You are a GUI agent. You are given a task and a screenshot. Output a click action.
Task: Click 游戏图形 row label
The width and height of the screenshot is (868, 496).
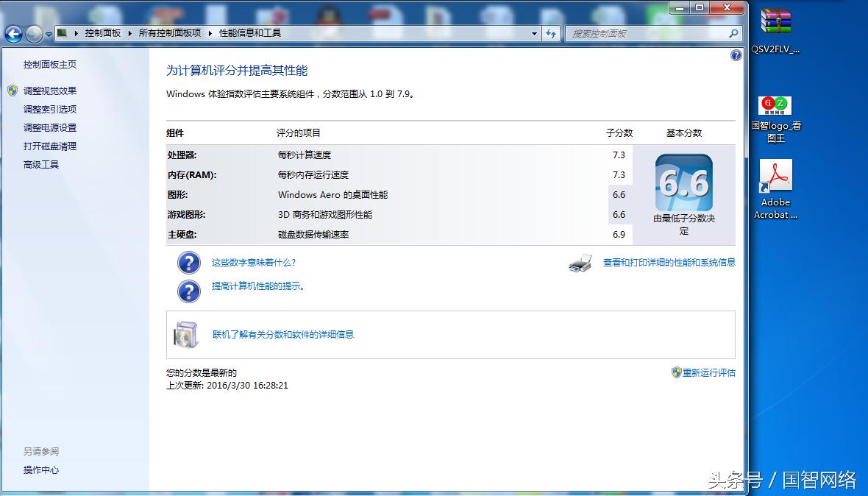tap(186, 215)
